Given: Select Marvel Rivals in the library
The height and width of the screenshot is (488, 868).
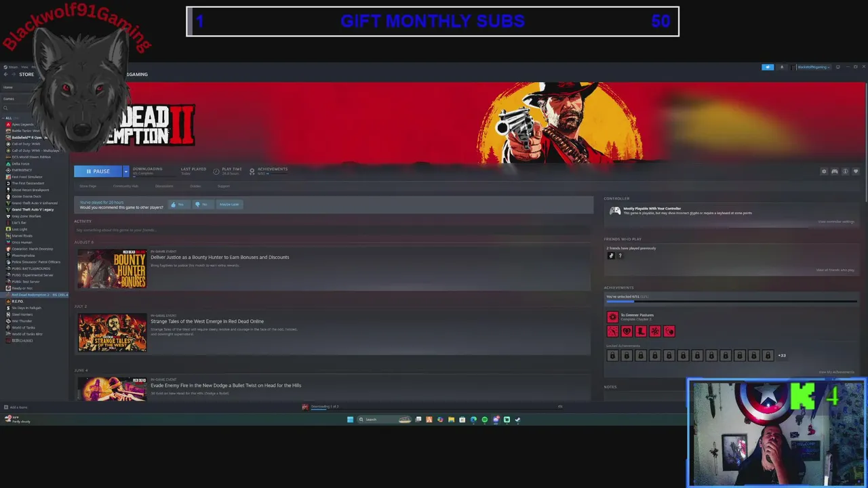Looking at the screenshot, I should click(22, 236).
